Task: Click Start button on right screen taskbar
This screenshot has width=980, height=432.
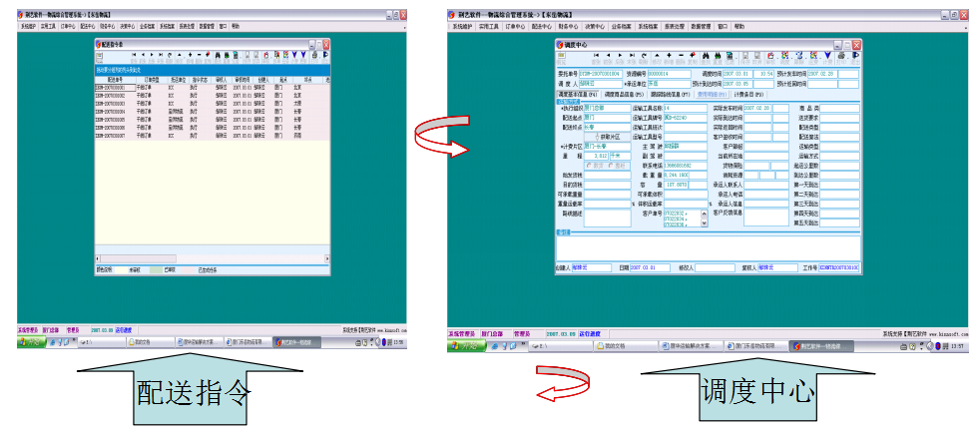Action: coord(463,344)
